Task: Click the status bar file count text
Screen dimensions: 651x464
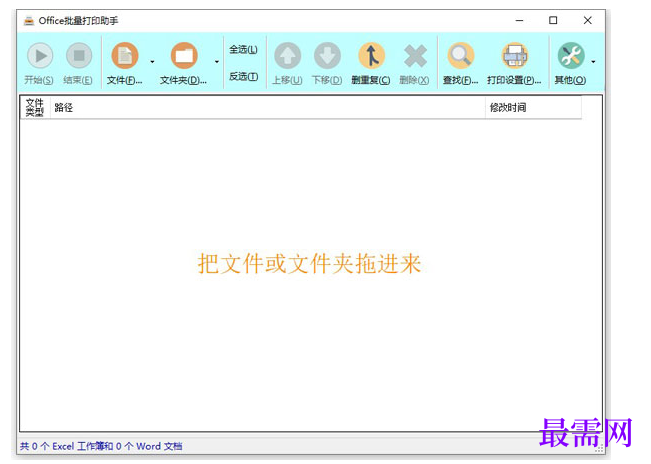Action: click(101, 446)
